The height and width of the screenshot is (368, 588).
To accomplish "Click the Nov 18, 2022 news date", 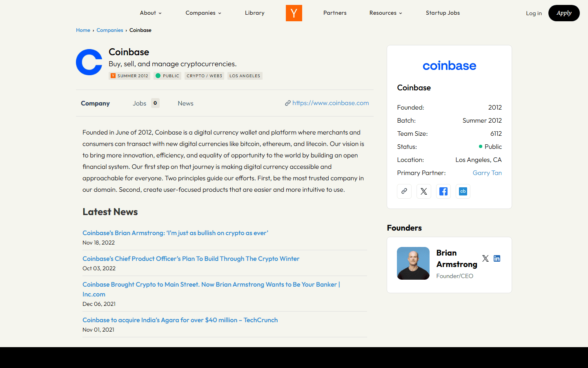I will 98,242.
